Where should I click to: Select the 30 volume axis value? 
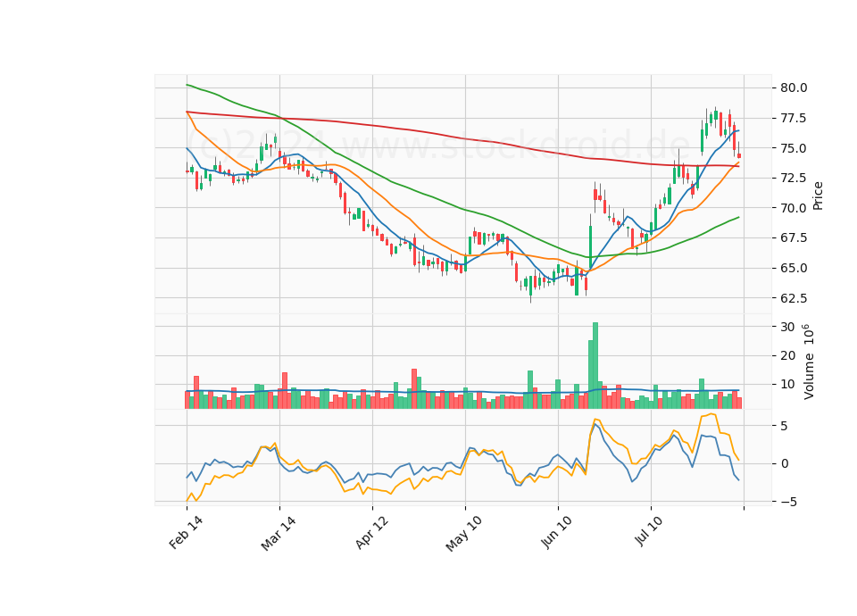787,327
